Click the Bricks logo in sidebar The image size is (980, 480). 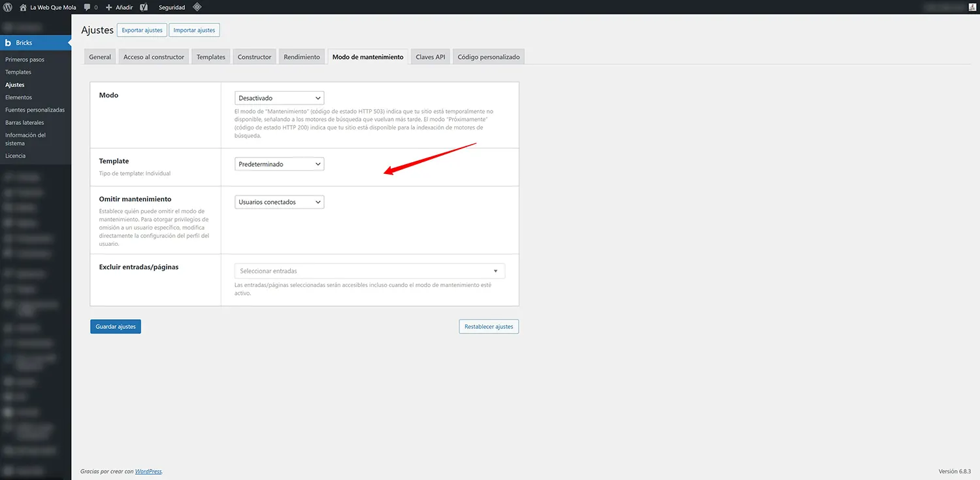point(8,43)
